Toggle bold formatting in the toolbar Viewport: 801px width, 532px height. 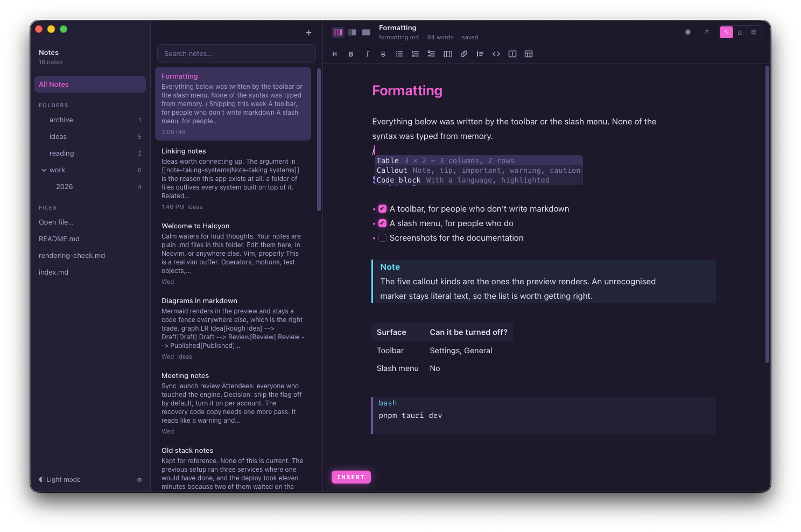tap(351, 54)
